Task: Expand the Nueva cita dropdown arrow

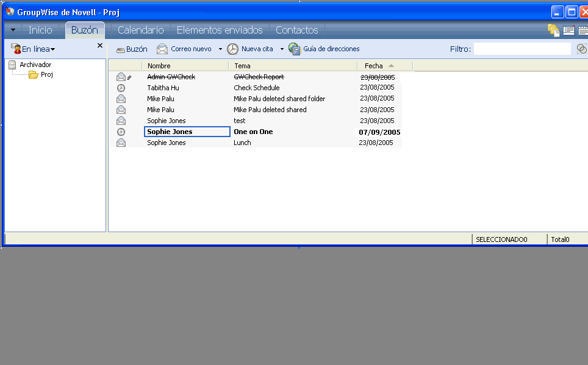Action: (282, 49)
